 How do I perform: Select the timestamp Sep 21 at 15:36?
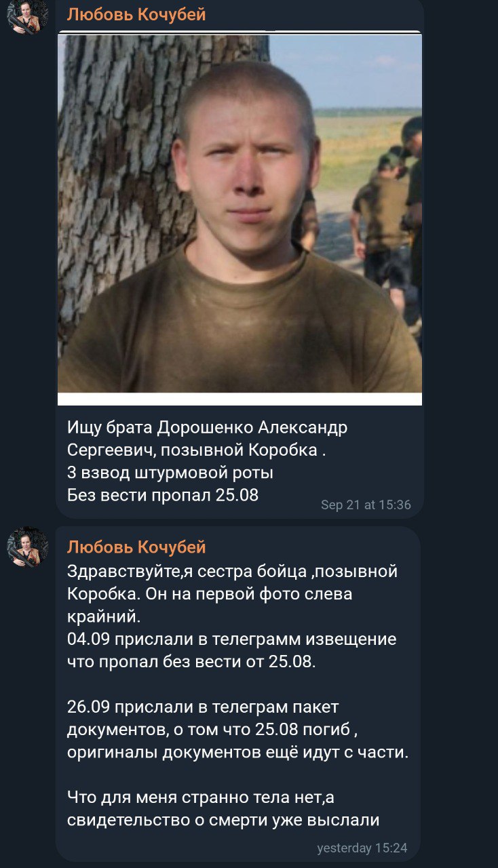click(366, 505)
